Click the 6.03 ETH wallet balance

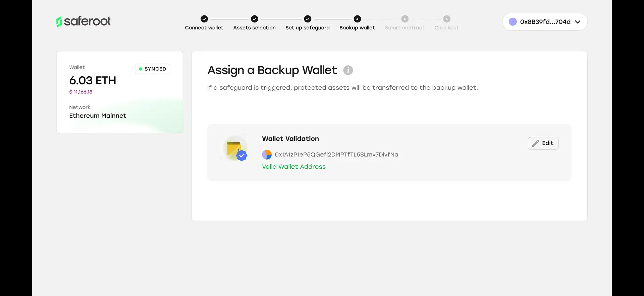point(93,81)
